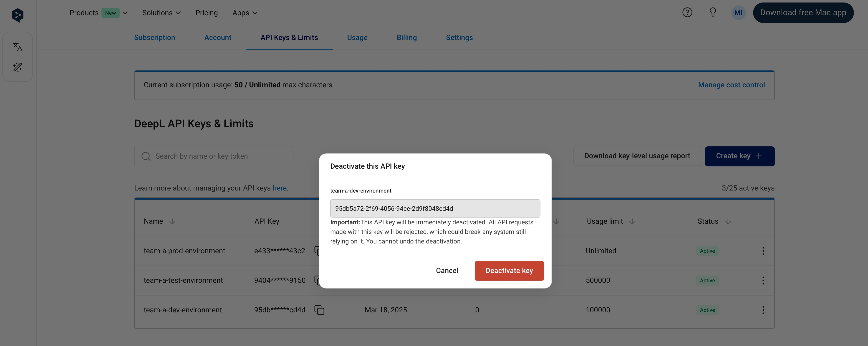Open the MI user avatar menu
This screenshot has width=868, height=346.
click(x=738, y=13)
